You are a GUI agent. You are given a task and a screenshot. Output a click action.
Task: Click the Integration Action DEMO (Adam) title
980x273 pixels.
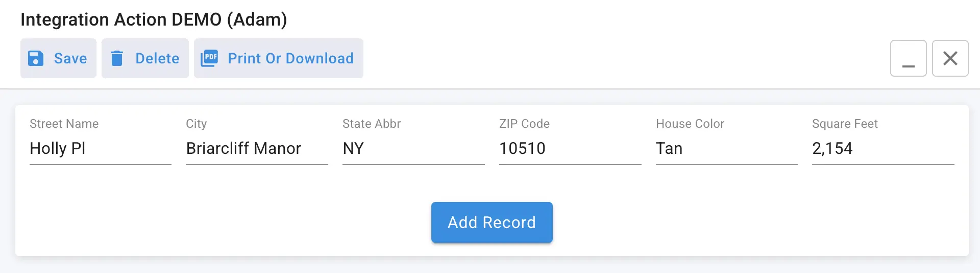(x=154, y=19)
